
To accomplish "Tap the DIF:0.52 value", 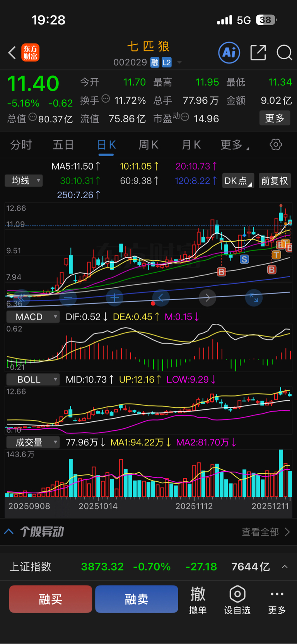I will [87, 317].
